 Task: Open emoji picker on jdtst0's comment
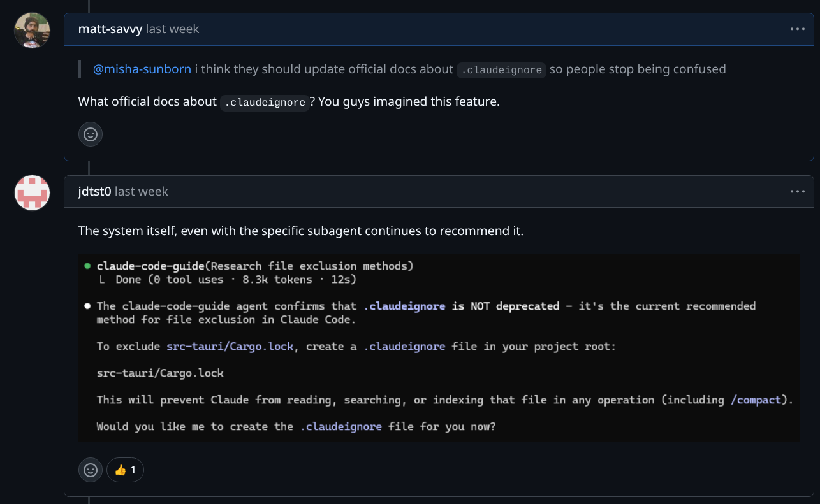point(90,470)
